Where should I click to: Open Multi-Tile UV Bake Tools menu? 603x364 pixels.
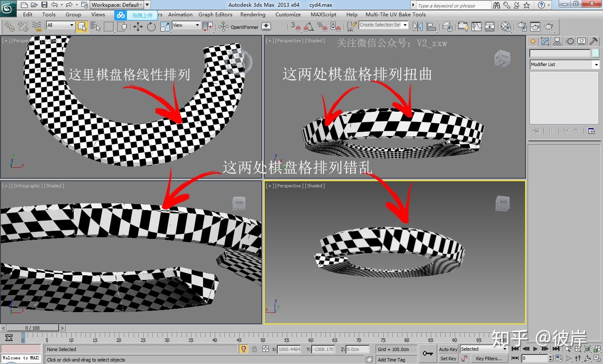(x=396, y=14)
